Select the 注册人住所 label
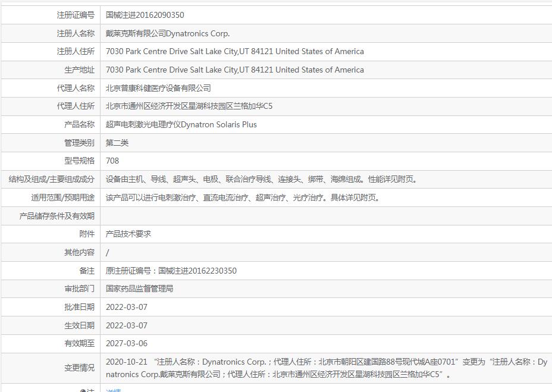This screenshot has width=552, height=392. tap(76, 51)
